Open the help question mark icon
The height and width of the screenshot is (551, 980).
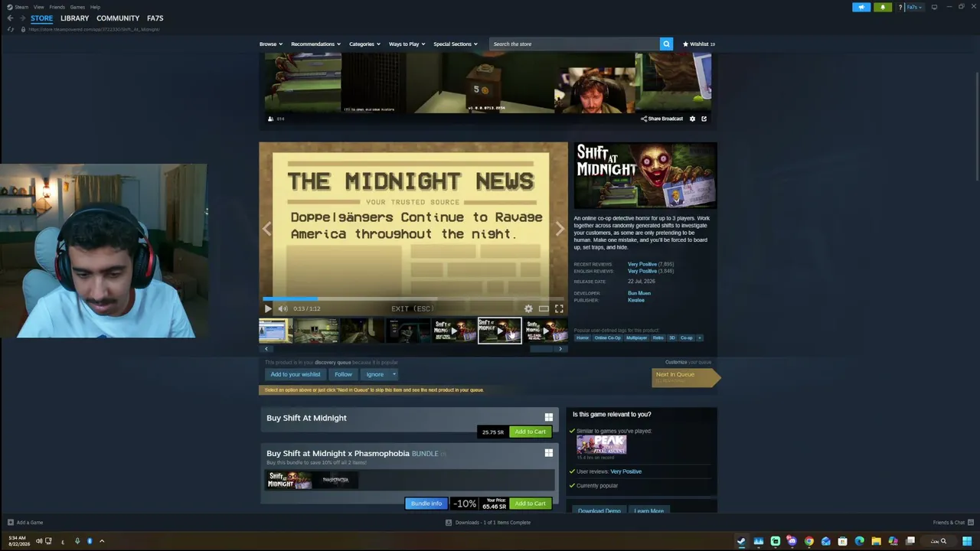pos(900,7)
